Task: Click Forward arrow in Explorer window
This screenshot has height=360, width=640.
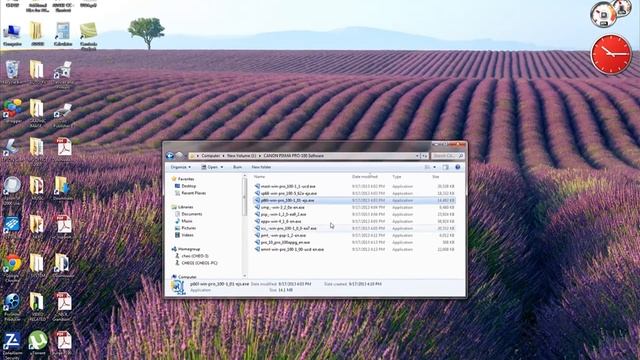Action: (179, 156)
